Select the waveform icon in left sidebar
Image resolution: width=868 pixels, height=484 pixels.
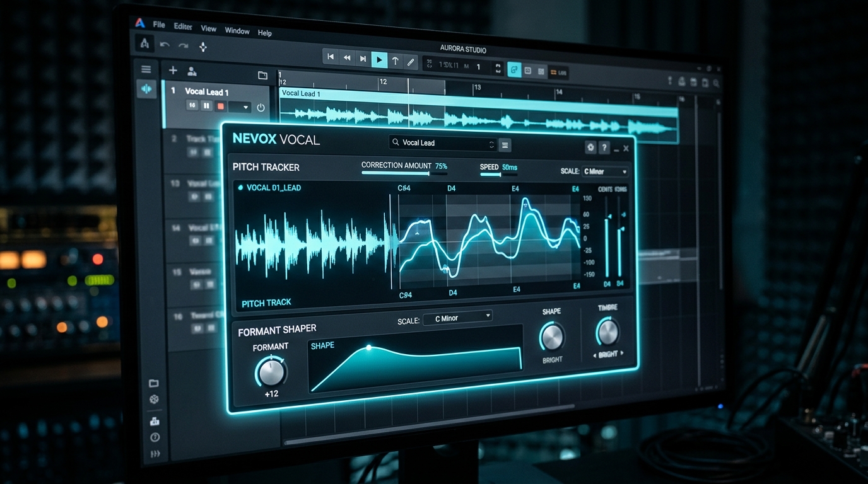146,89
